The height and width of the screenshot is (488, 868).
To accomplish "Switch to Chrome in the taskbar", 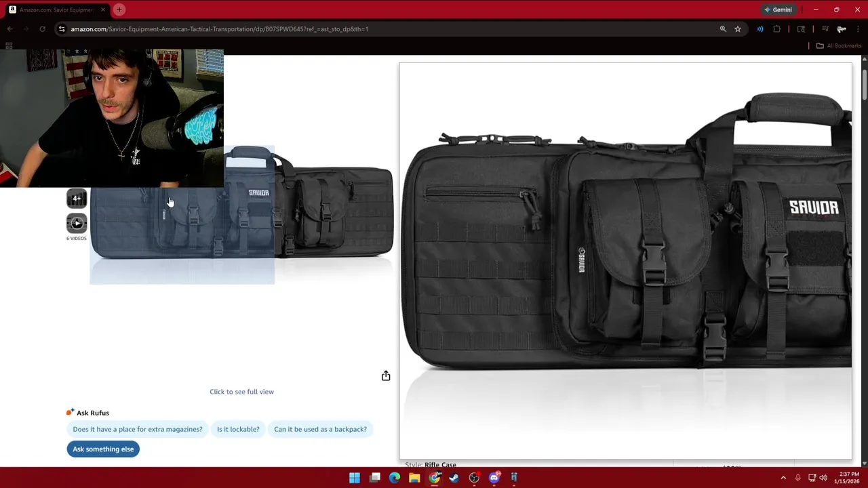I will coord(434,478).
